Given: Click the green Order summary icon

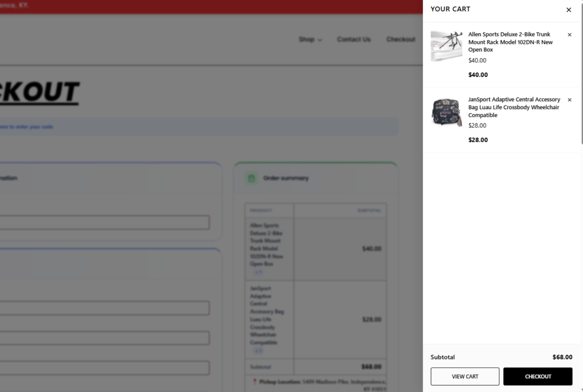Looking at the screenshot, I should [x=251, y=178].
